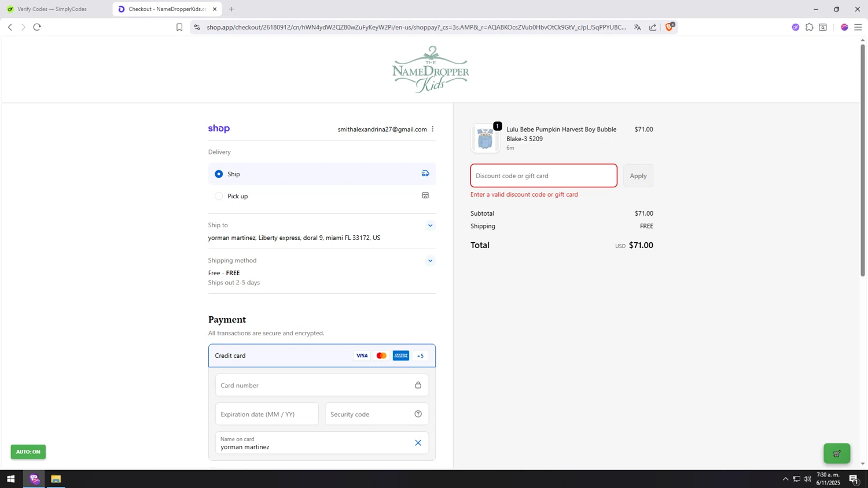Click the NameDropper Kids store logo

tap(431, 69)
